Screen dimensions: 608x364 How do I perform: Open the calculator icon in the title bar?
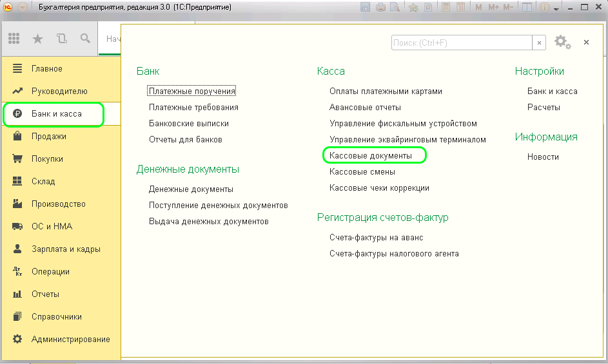click(x=446, y=8)
